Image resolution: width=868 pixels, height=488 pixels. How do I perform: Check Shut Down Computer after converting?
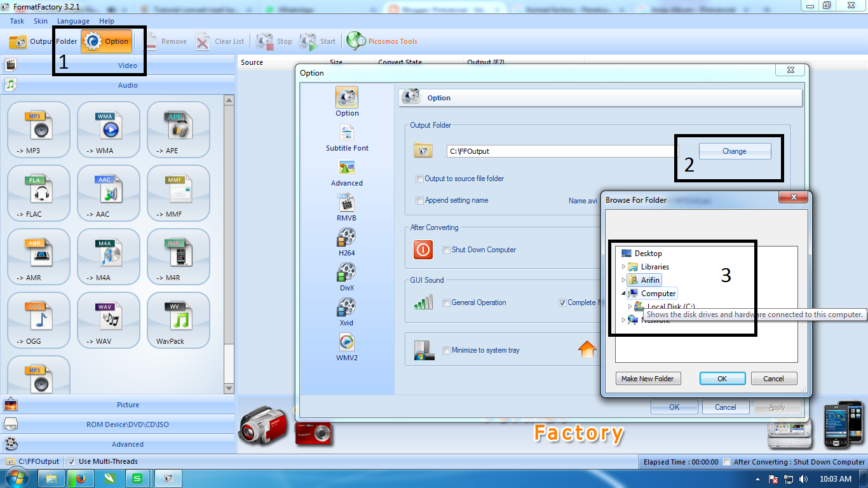[446, 250]
